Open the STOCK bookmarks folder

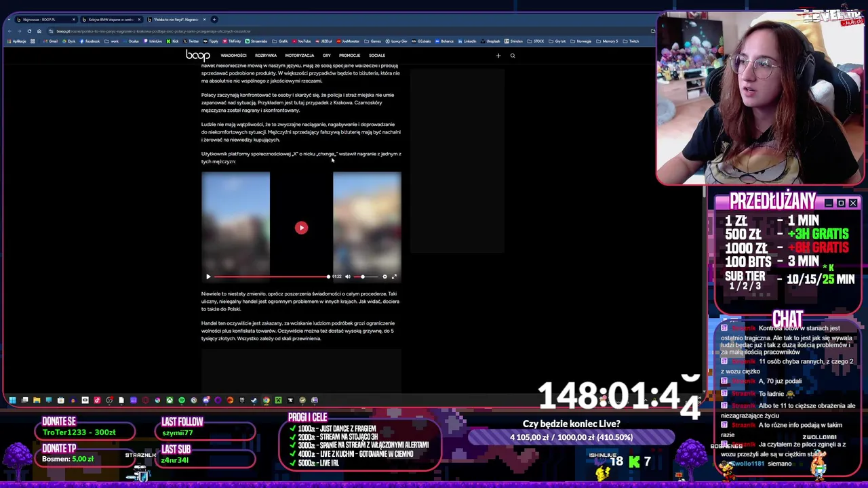(x=535, y=41)
